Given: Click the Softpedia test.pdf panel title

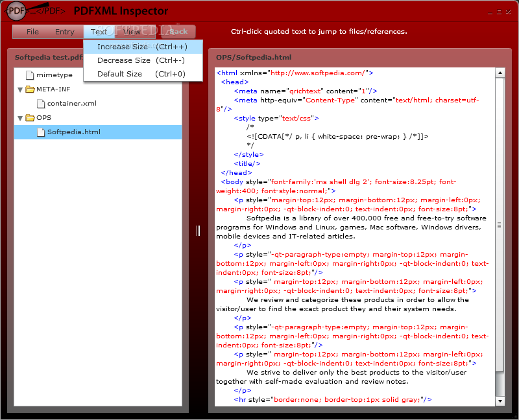Looking at the screenshot, I should [49, 57].
